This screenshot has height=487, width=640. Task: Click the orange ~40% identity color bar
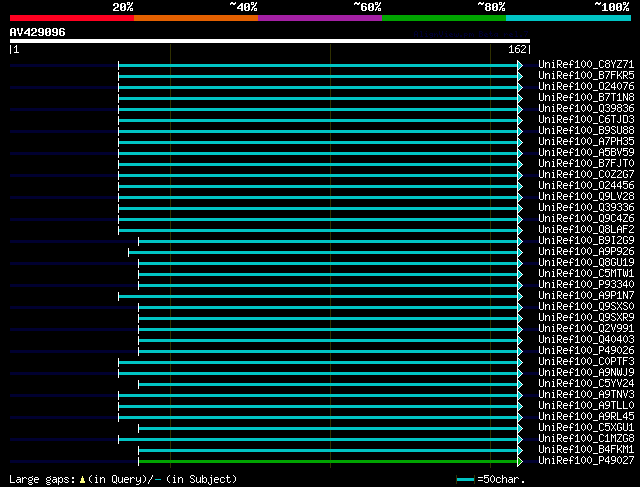pyautogui.click(x=196, y=18)
